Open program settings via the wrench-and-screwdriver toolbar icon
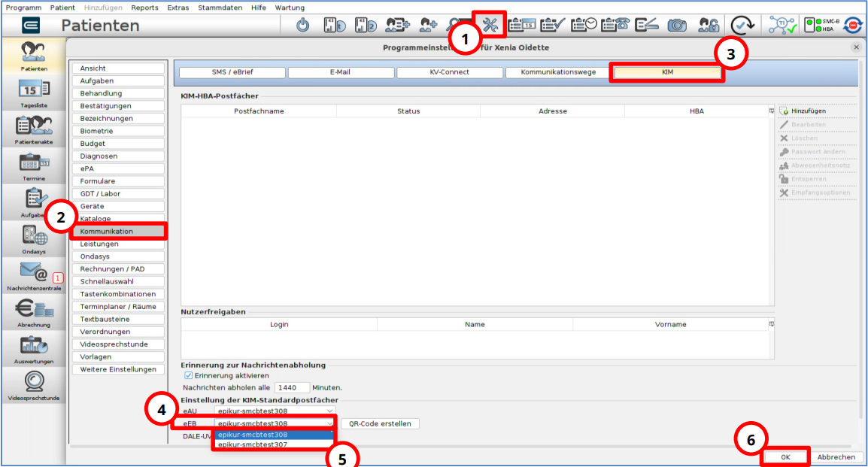The image size is (868, 467). [x=490, y=25]
